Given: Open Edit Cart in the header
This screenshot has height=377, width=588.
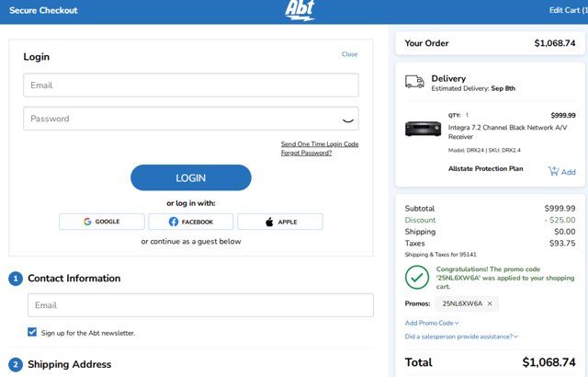Looking at the screenshot, I should tap(568, 10).
